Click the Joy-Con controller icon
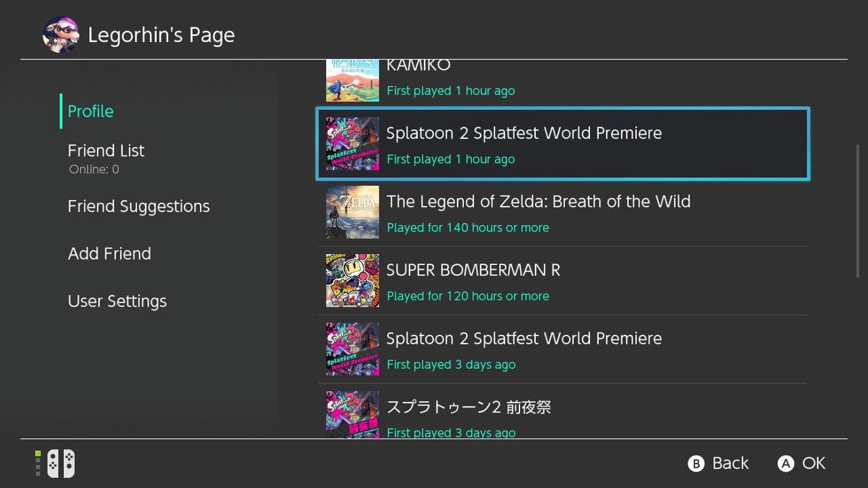This screenshot has width=868, height=488. 61,464
